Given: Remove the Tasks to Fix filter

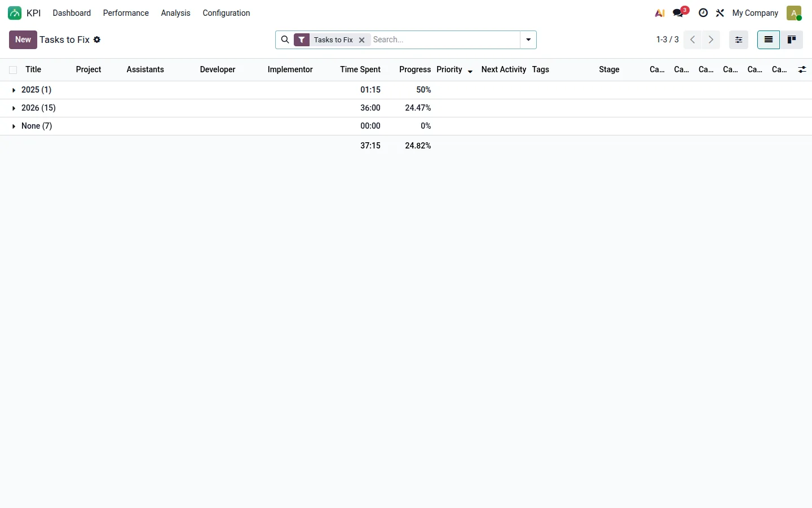Looking at the screenshot, I should pos(362,40).
